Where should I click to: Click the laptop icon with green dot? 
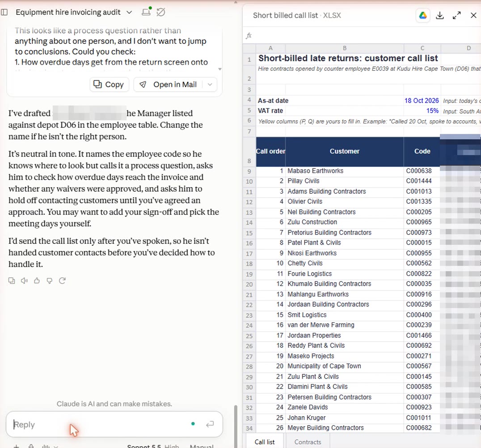(x=146, y=12)
